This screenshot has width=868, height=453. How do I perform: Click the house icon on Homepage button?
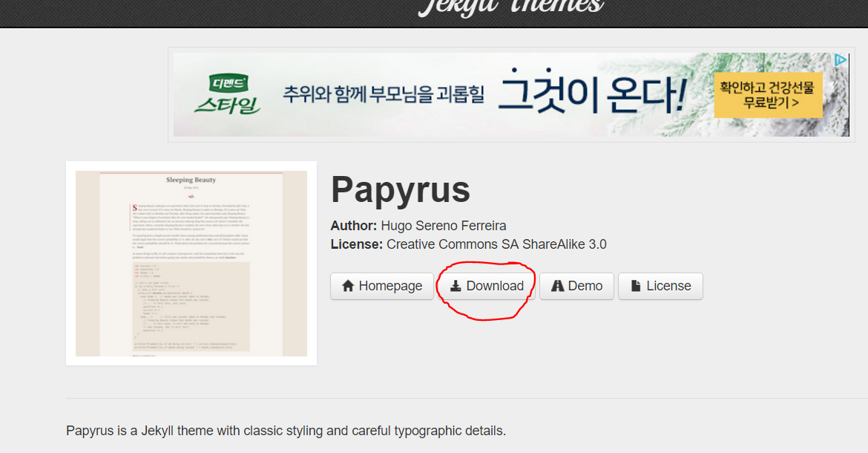[348, 286]
